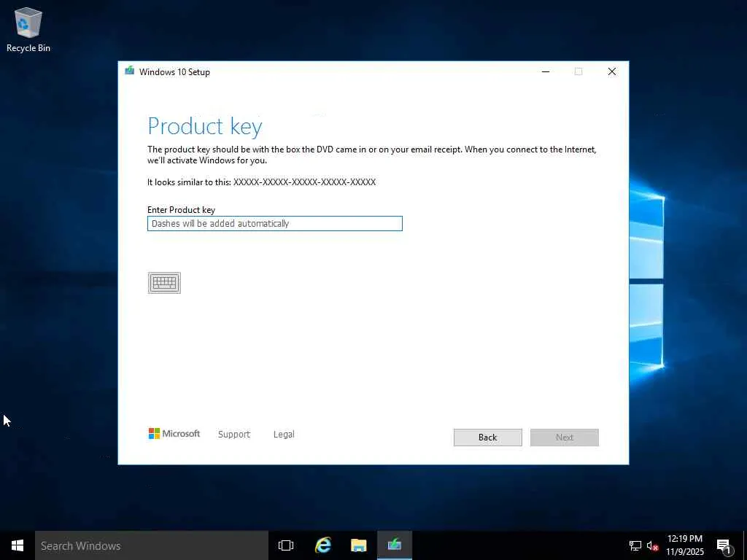Image resolution: width=747 pixels, height=560 pixels.
Task: Click the Windows 10 Setup title bar icon
Action: click(x=129, y=71)
